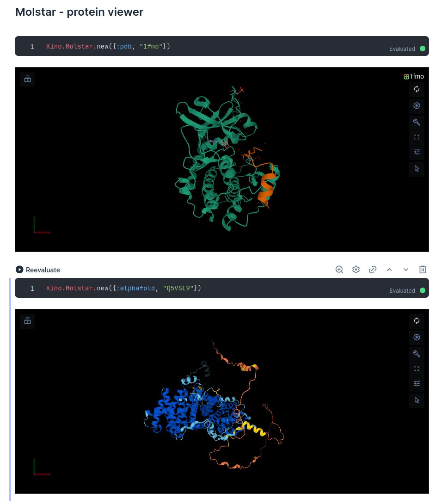Open wrench controls in Q5VSL9 viewer
436x504 pixels.
(417, 354)
